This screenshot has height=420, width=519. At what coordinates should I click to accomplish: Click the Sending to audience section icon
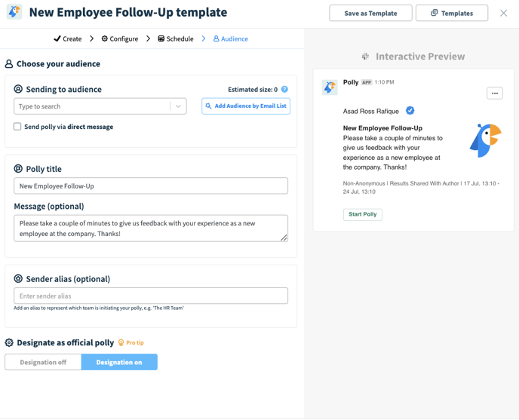[x=18, y=89]
